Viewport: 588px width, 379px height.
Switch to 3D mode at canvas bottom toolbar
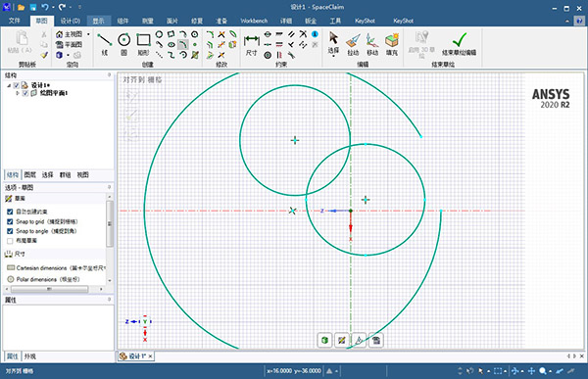(324, 340)
